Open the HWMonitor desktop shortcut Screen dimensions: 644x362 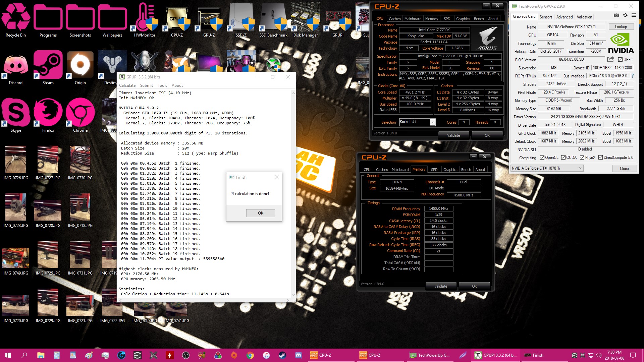coord(145,20)
